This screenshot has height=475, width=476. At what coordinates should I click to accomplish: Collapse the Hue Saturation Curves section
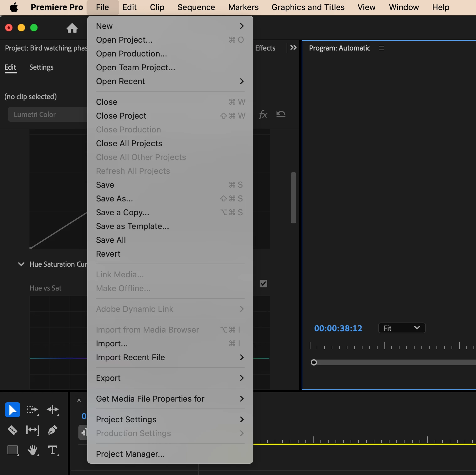pos(21,264)
